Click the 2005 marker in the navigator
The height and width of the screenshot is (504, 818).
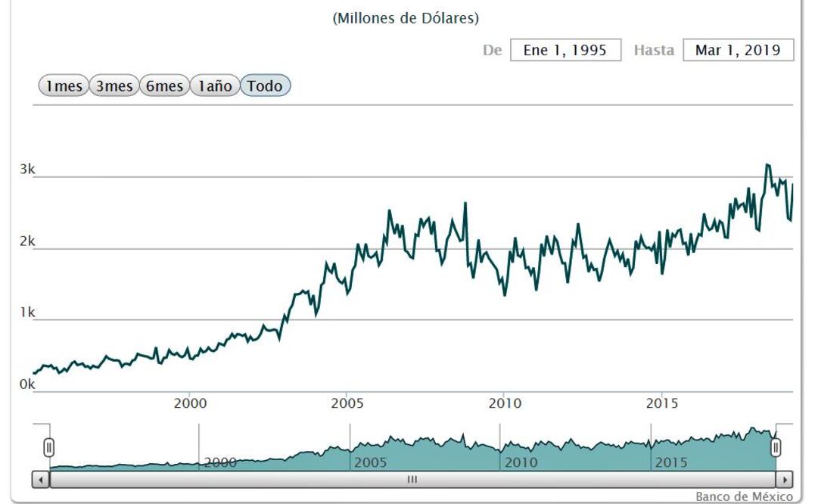point(370,462)
